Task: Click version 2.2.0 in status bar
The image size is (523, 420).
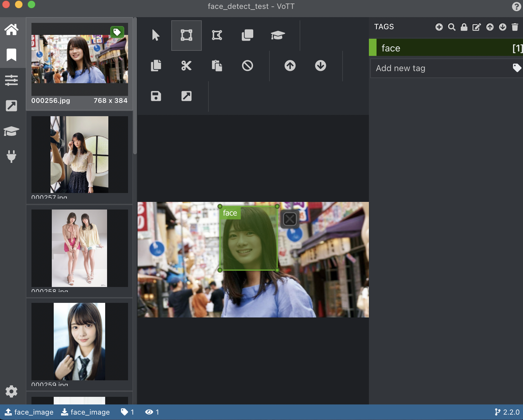Action: tap(507, 412)
